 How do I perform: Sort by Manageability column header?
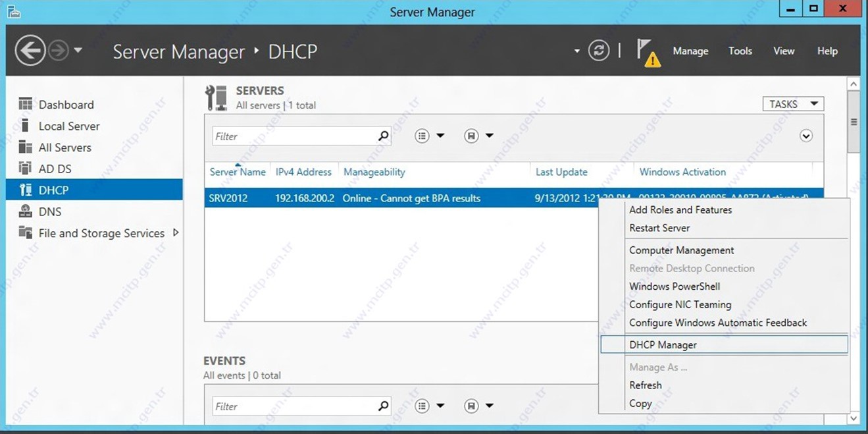click(374, 172)
